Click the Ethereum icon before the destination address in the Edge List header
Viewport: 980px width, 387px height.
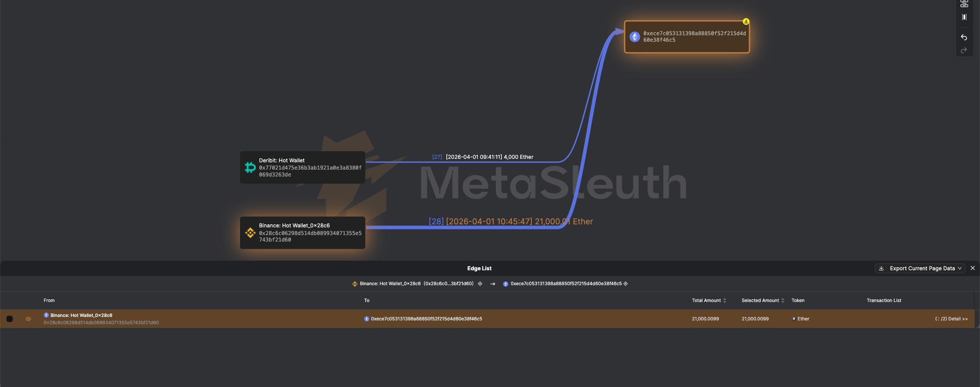pos(505,284)
